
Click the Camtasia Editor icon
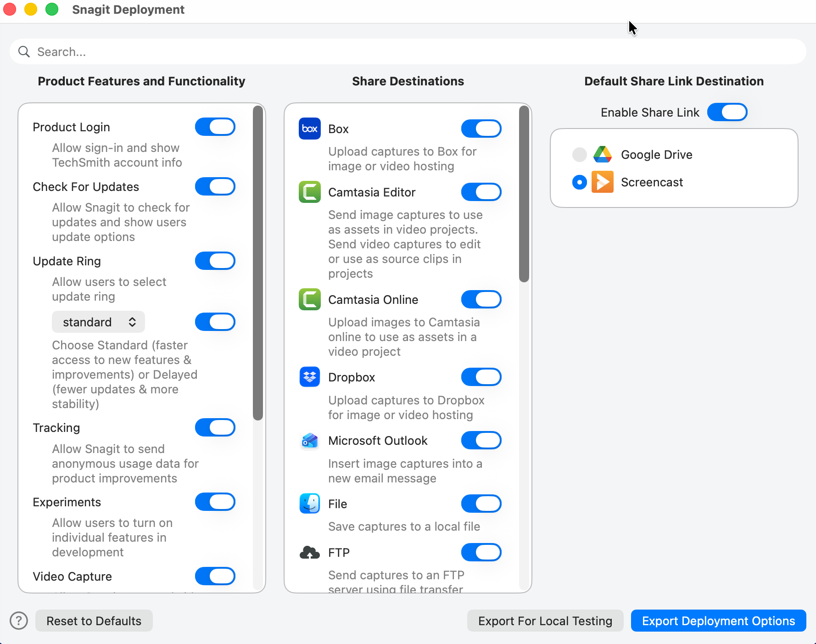pyautogui.click(x=310, y=192)
